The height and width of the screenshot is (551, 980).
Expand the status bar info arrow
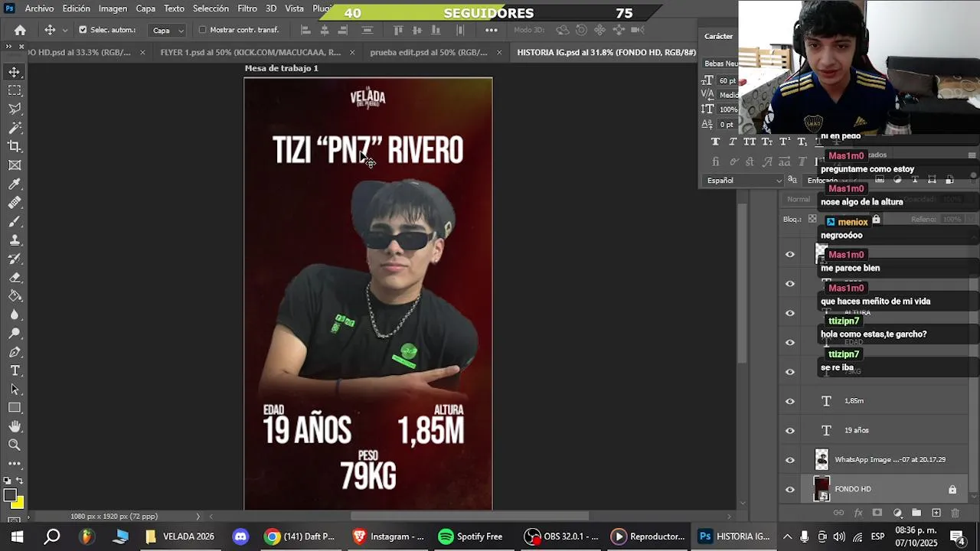tap(198, 517)
